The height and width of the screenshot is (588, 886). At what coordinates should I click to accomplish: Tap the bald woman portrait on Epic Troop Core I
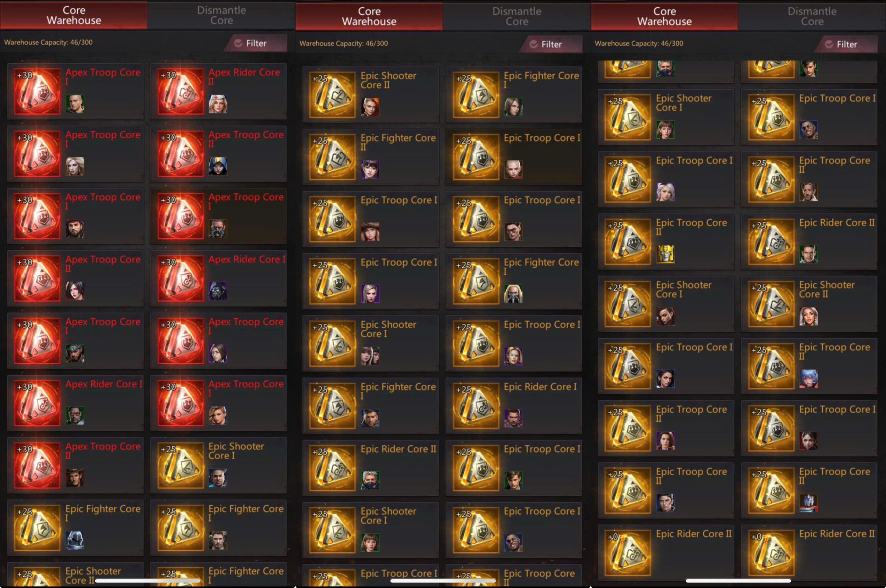pos(513,169)
